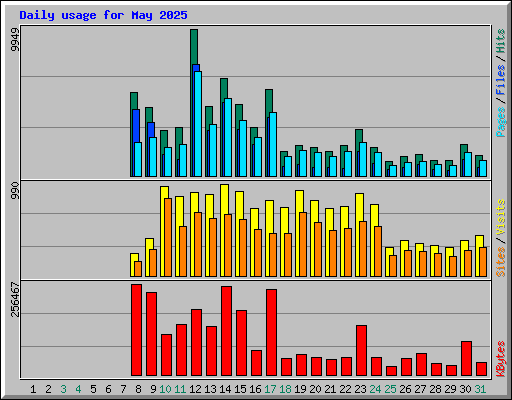Click the 990 axis value label
This screenshot has height=400, width=512.
coord(15,191)
